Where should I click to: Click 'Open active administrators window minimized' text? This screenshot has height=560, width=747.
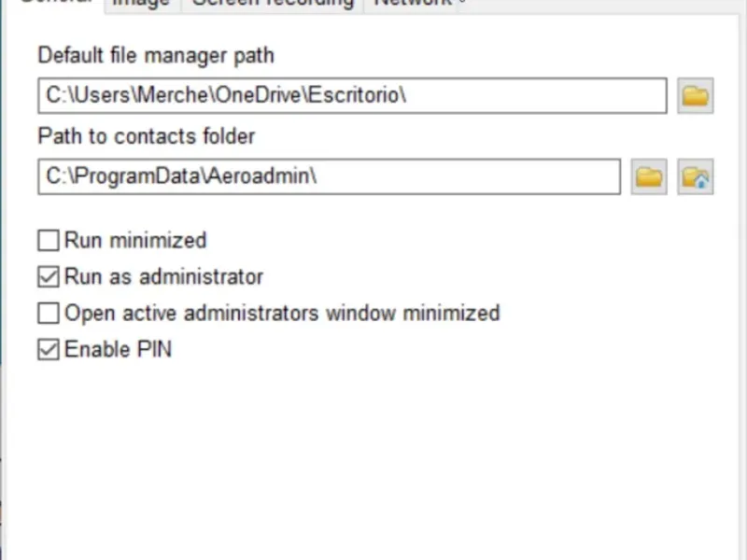(x=282, y=314)
